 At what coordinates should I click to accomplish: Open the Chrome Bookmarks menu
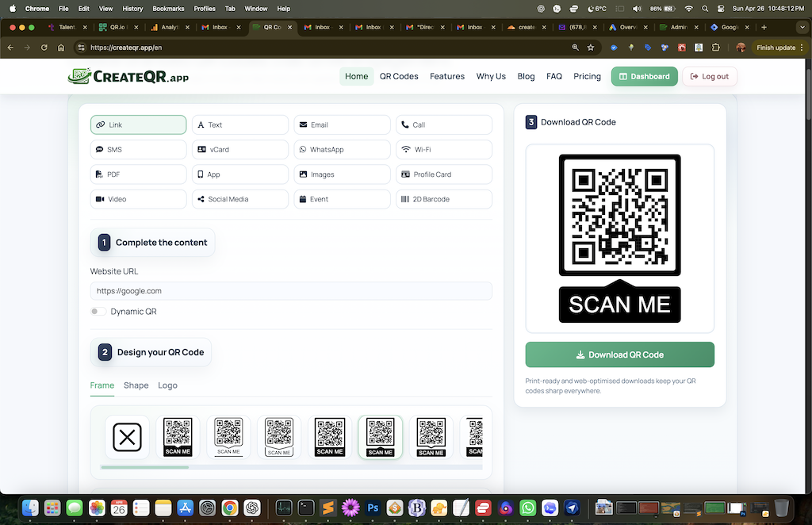(168, 9)
